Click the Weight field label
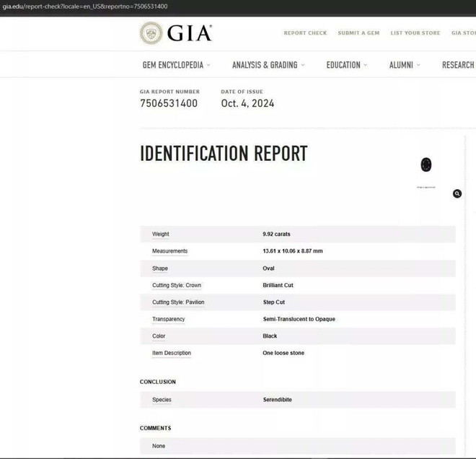 [x=161, y=234]
